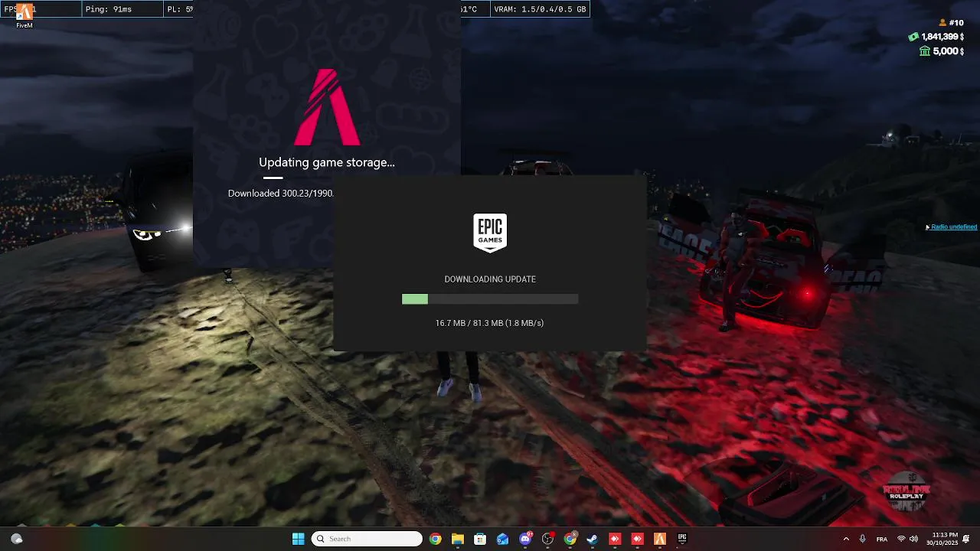Screen dimensions: 980x551
Task: Click the white progress bar in the FiveM updater
Action: 273,178
